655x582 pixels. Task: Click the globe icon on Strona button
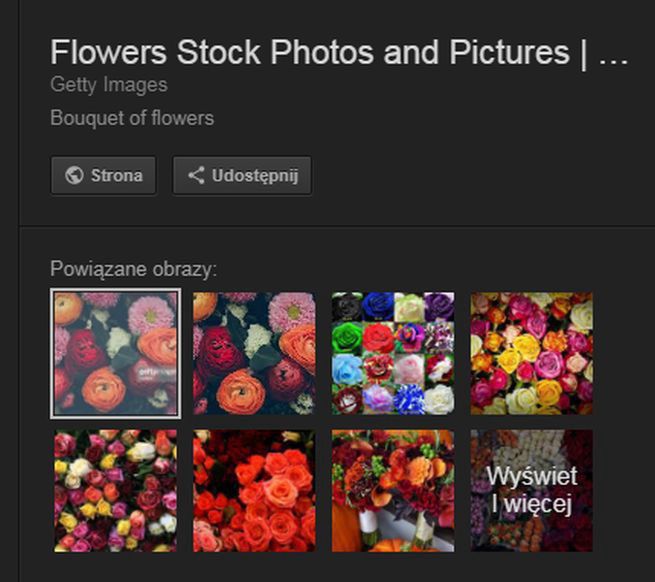(x=73, y=176)
